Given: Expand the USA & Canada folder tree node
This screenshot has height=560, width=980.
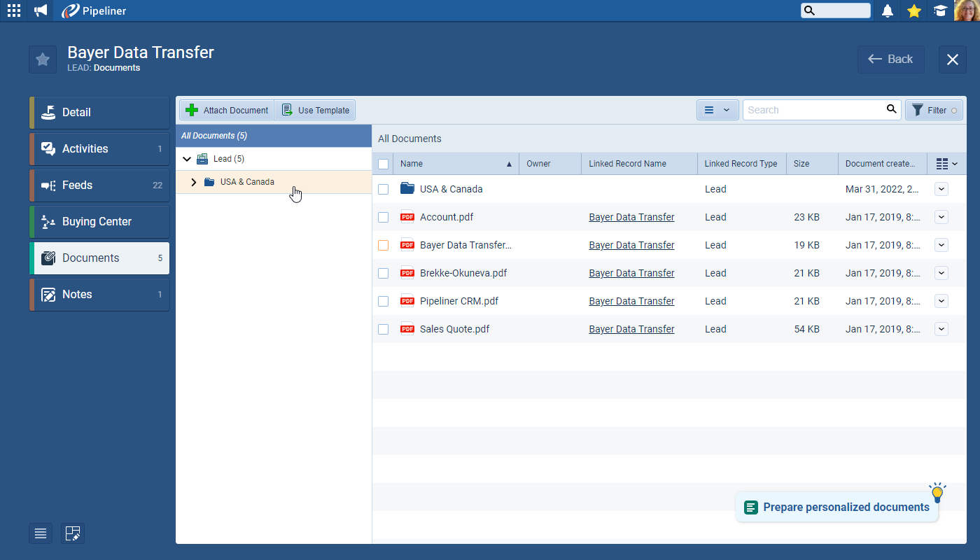Looking at the screenshot, I should [194, 182].
